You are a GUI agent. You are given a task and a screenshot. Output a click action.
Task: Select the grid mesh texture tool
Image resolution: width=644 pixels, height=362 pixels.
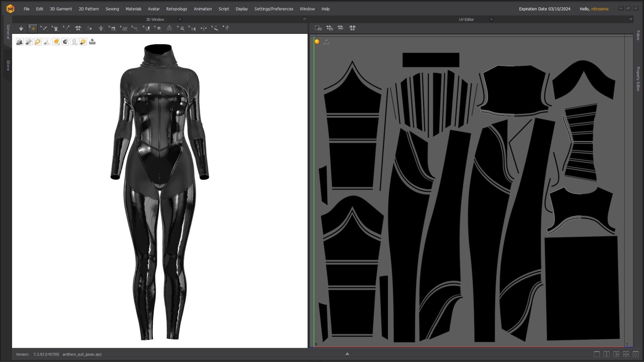pos(124,28)
